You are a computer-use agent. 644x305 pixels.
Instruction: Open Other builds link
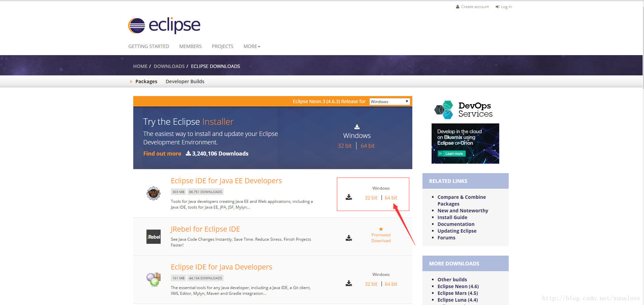click(x=452, y=280)
